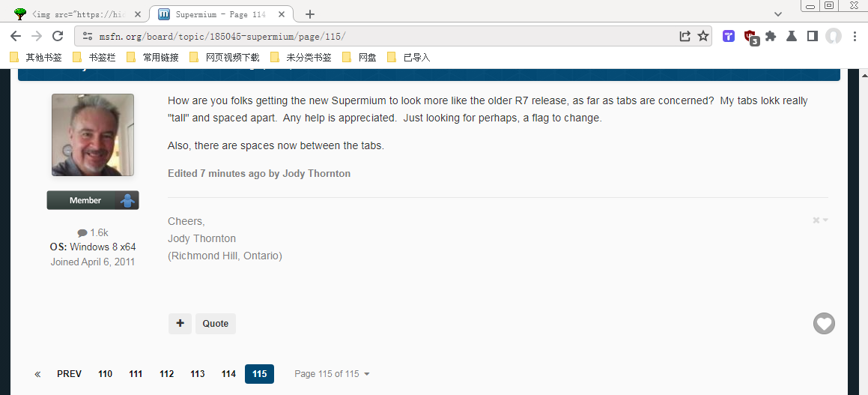The height and width of the screenshot is (395, 868).
Task: Select current page 115 button
Action: point(260,374)
